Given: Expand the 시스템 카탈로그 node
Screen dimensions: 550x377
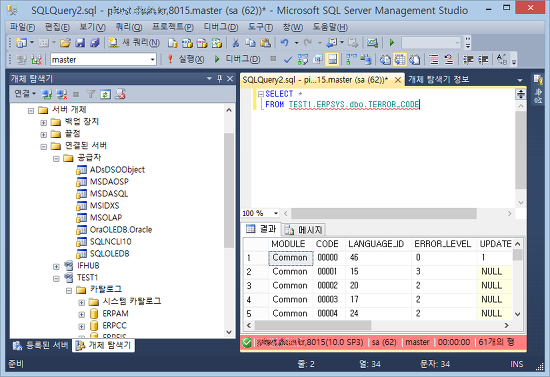Looking at the screenshot, I should click(81, 302).
